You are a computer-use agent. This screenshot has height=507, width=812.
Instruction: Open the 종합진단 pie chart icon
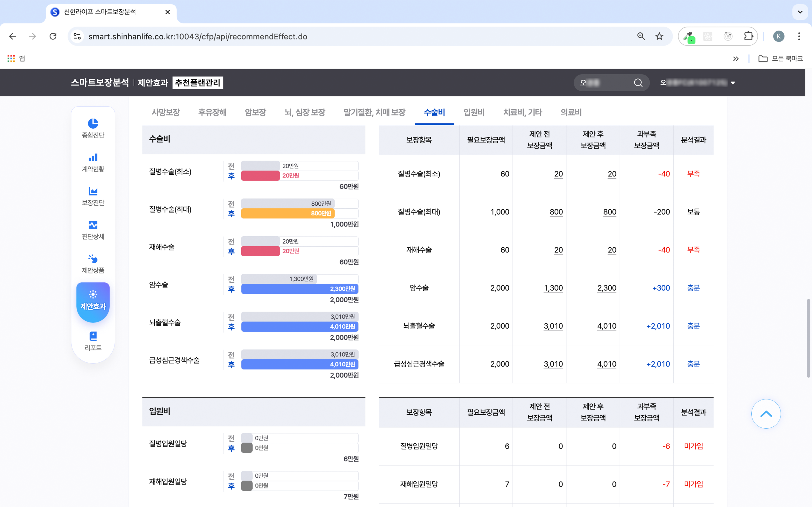click(93, 124)
